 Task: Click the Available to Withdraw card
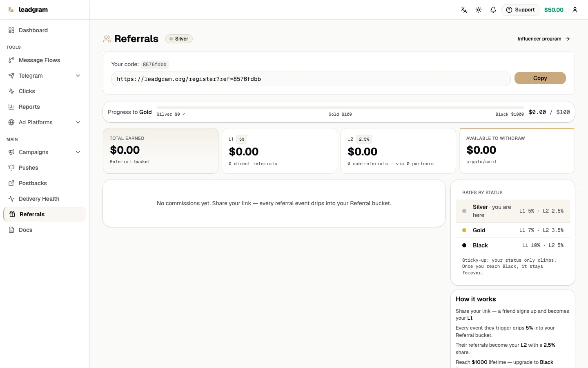[517, 151]
